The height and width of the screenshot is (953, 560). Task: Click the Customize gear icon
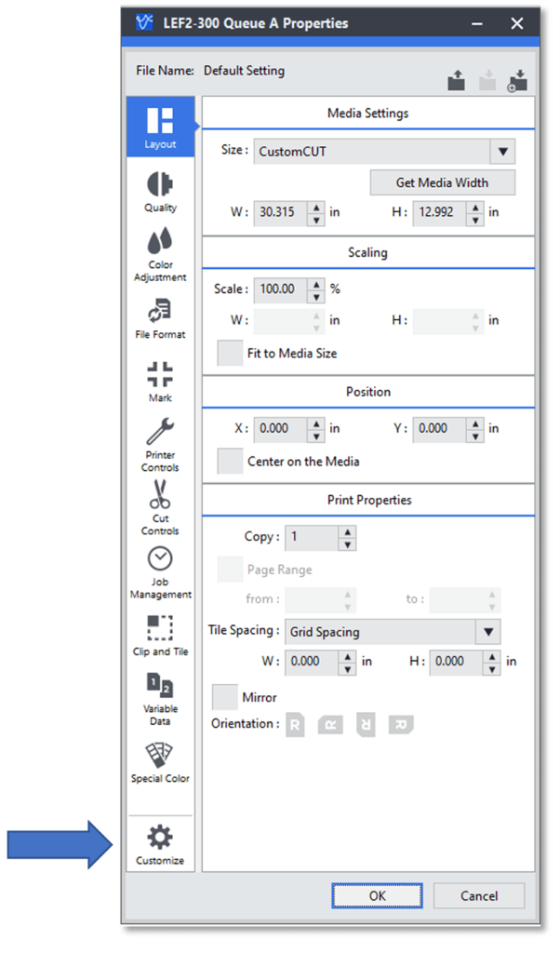[x=160, y=842]
